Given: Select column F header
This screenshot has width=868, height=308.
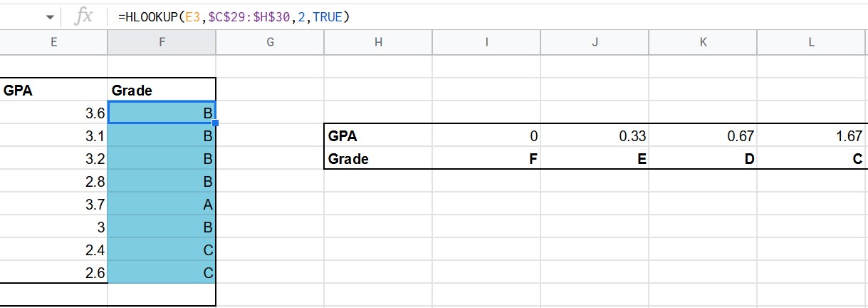Looking at the screenshot, I should coord(162,42).
